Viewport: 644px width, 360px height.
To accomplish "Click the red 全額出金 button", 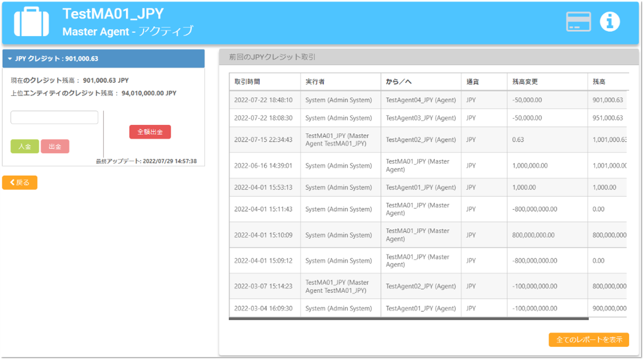I will [x=150, y=132].
